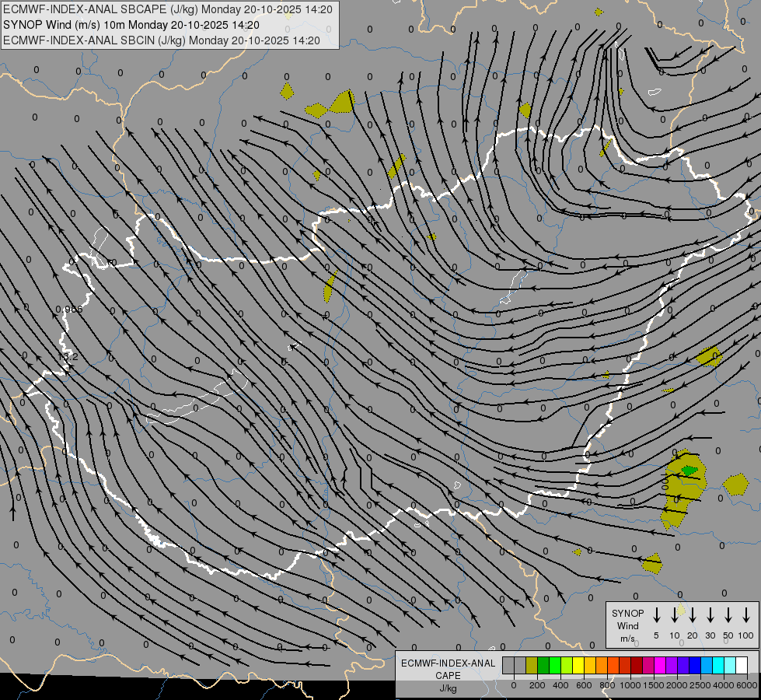761x700 pixels.
Task: Click the 4000 label in CAPE legend
Action: tap(724, 685)
